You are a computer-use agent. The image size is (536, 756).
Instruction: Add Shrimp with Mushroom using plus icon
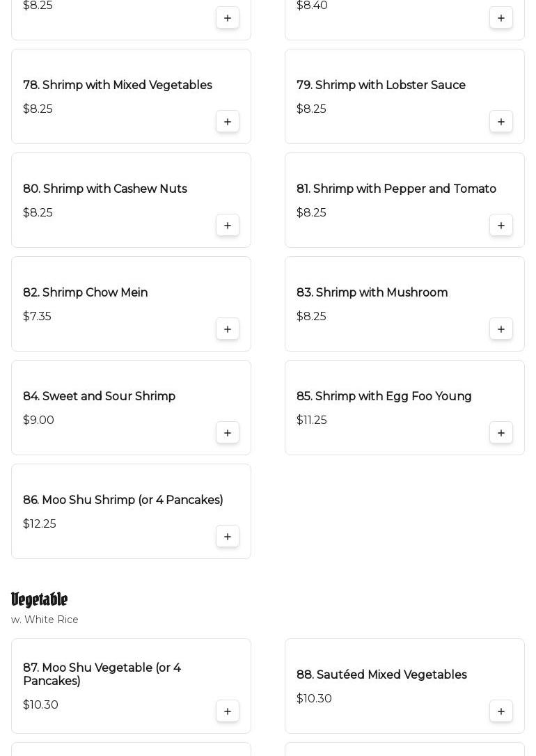coord(501,329)
